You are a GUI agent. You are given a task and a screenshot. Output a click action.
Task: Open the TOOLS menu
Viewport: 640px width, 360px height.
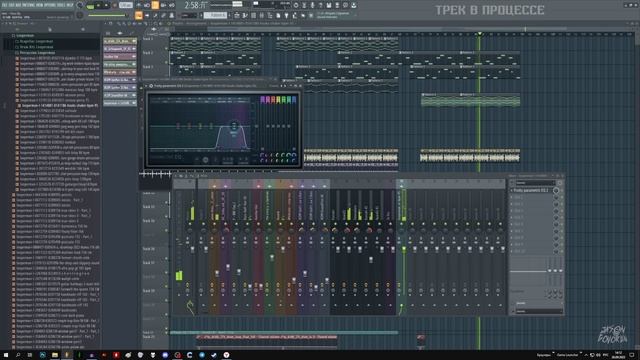click(61, 5)
